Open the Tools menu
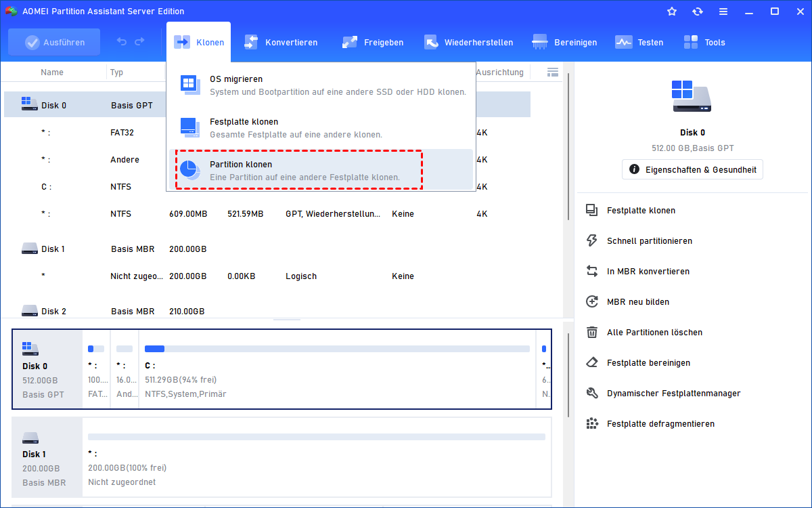This screenshot has height=508, width=812. (x=704, y=42)
